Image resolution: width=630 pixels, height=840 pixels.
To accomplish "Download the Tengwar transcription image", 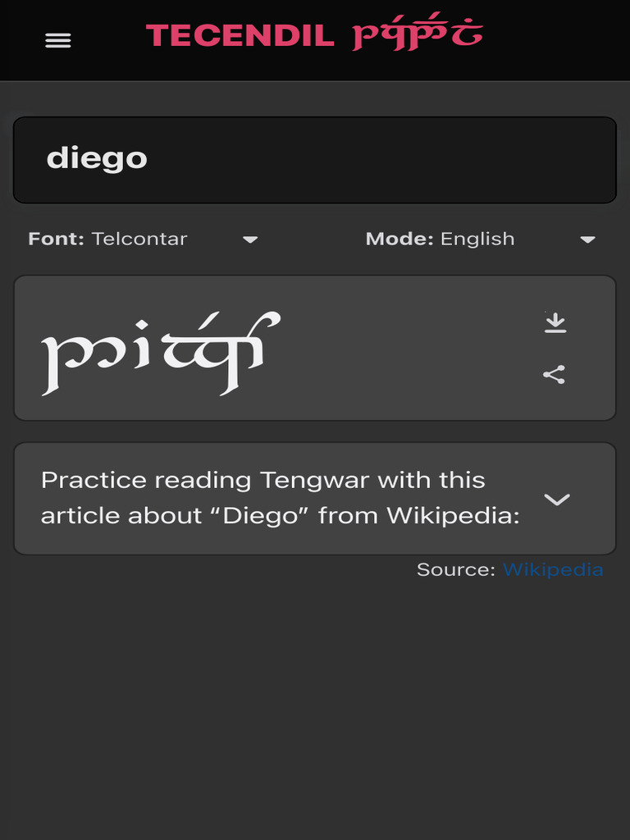I will (555, 323).
